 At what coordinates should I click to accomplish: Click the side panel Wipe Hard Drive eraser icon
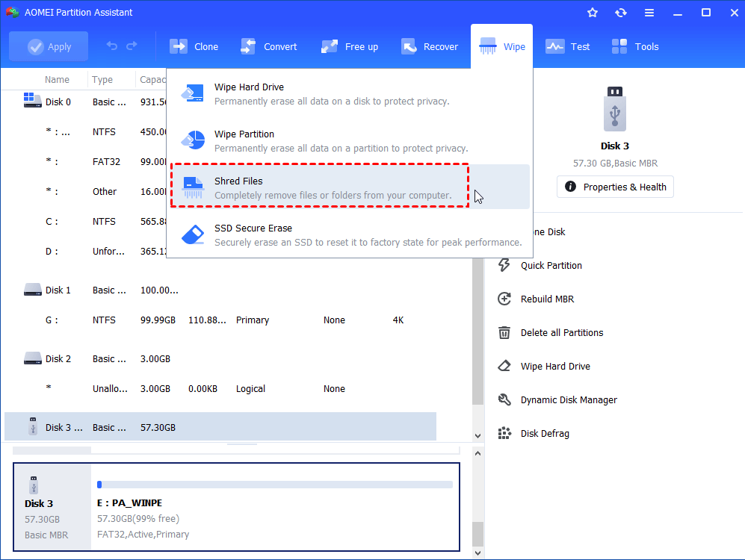coord(504,366)
